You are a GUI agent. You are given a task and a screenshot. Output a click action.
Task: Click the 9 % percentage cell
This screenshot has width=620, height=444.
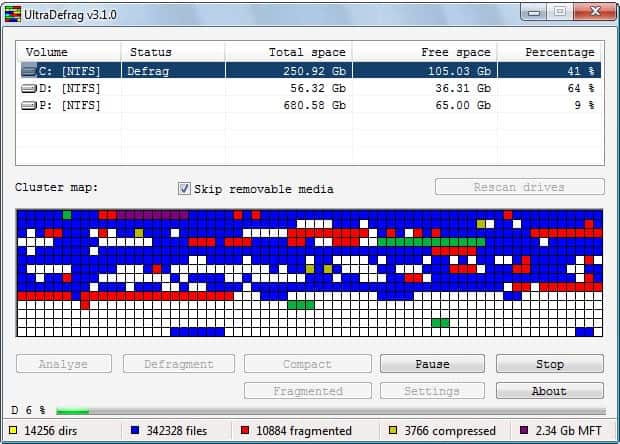pos(549,105)
